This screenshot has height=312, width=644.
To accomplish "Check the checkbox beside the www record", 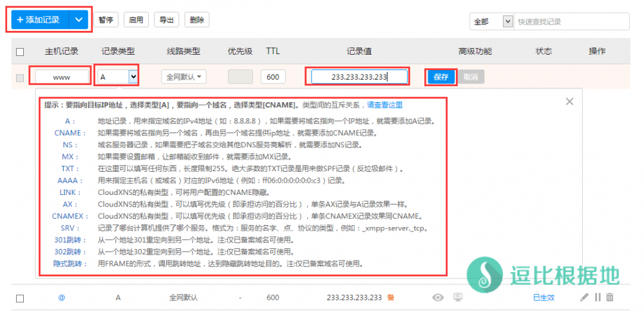I will (20, 78).
